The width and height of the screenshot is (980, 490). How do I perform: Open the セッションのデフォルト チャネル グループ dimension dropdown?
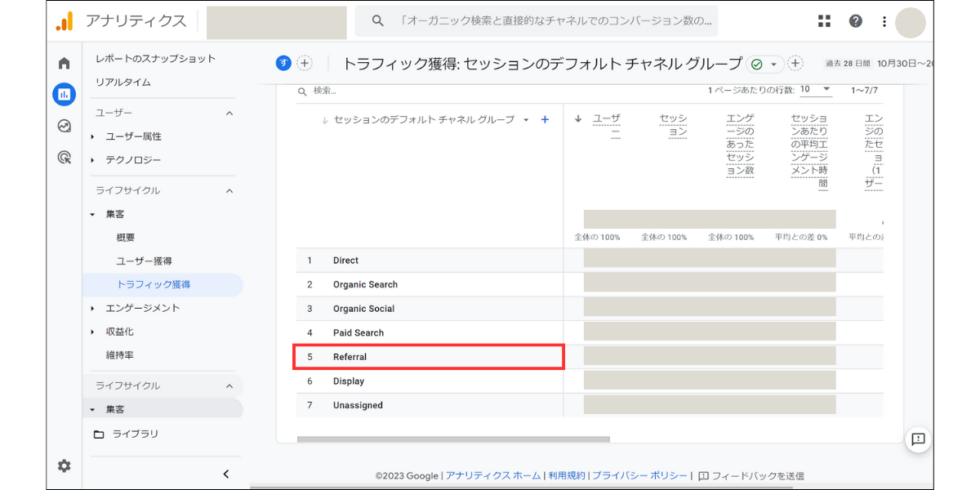click(x=526, y=120)
